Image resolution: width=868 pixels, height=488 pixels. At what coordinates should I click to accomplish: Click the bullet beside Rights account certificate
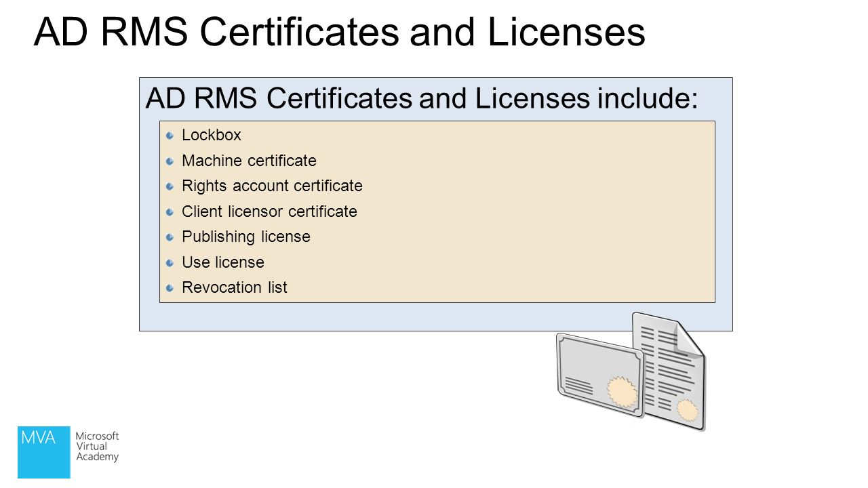click(x=170, y=186)
